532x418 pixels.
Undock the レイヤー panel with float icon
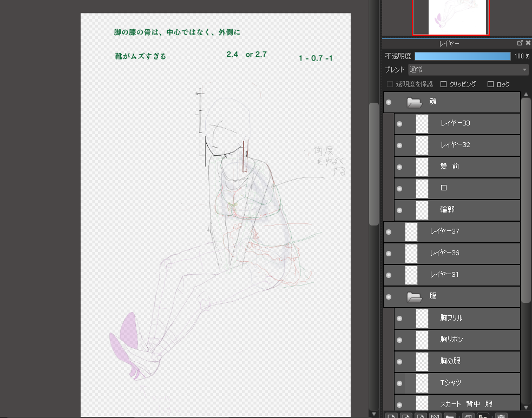(520, 43)
